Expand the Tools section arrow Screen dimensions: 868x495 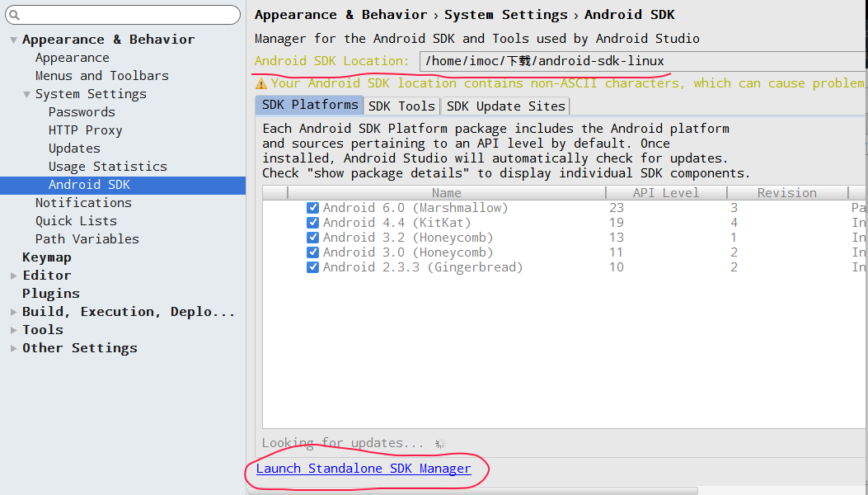pyautogui.click(x=13, y=330)
